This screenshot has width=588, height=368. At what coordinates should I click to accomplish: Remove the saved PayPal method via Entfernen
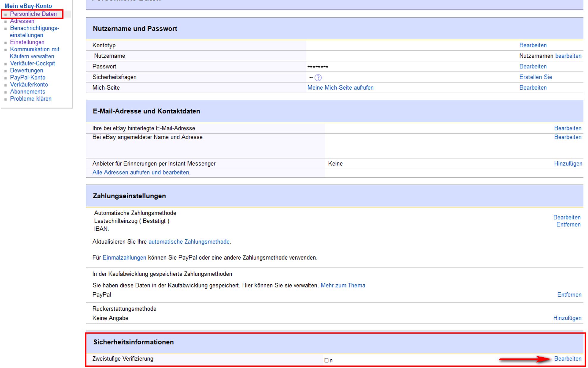click(569, 294)
